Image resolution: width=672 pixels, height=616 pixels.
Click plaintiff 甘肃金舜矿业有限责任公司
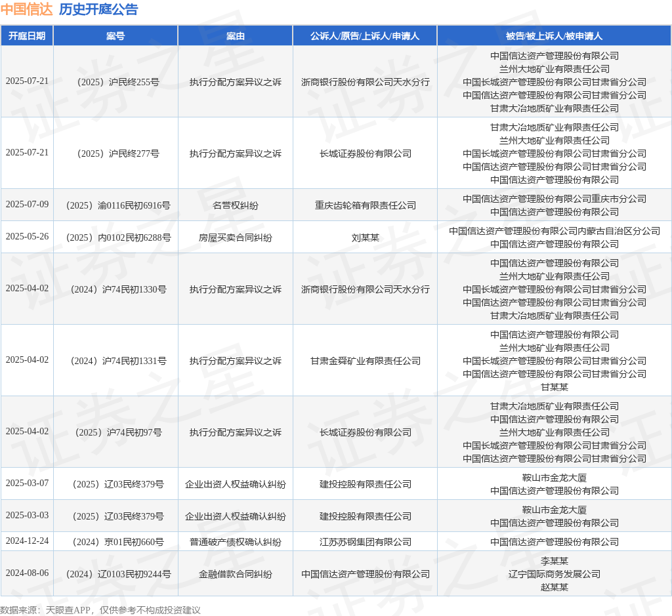pyautogui.click(x=365, y=361)
